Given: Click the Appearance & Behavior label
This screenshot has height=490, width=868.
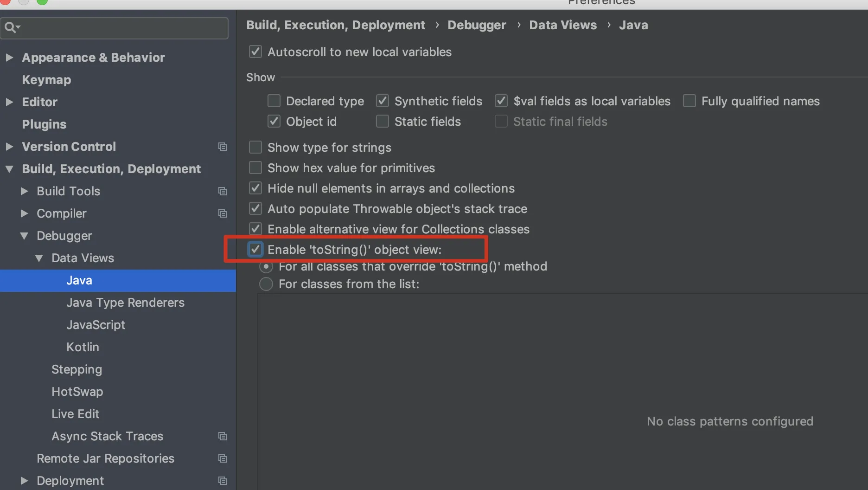Looking at the screenshot, I should (93, 58).
